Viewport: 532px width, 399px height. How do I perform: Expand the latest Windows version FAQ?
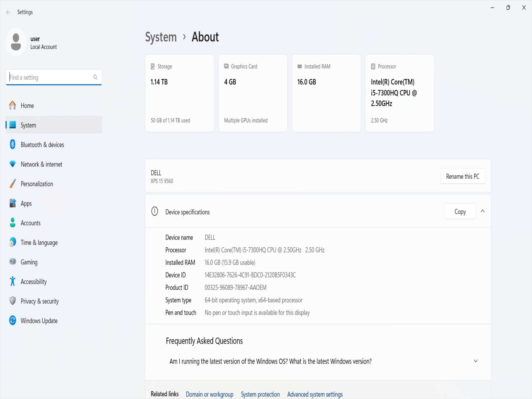475,361
